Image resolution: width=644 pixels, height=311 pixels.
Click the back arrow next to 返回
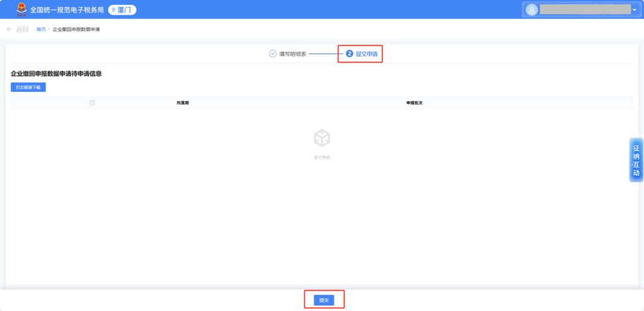click(x=10, y=29)
